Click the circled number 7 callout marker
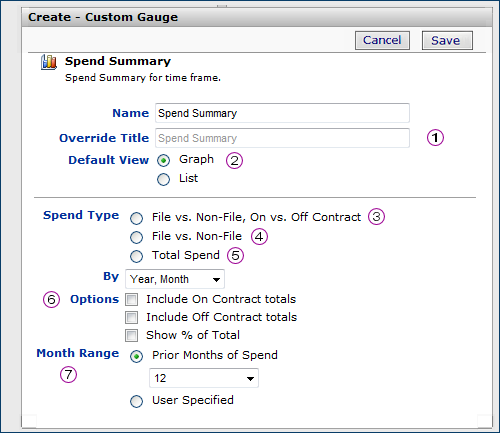The height and width of the screenshot is (433, 500). (x=68, y=374)
